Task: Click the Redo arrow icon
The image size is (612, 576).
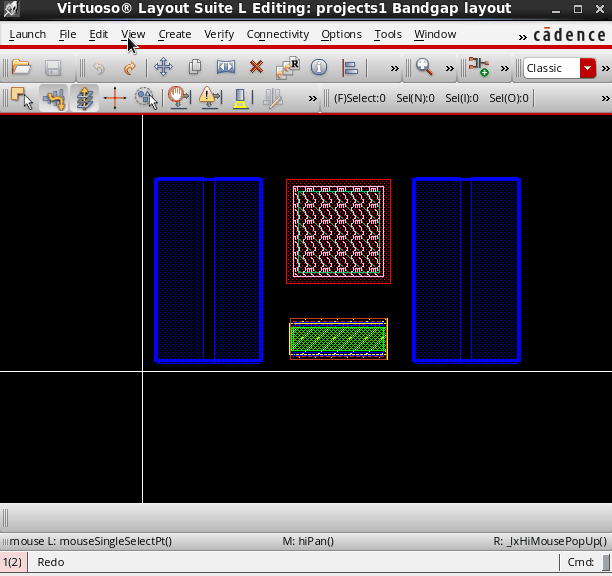Action: click(130, 69)
